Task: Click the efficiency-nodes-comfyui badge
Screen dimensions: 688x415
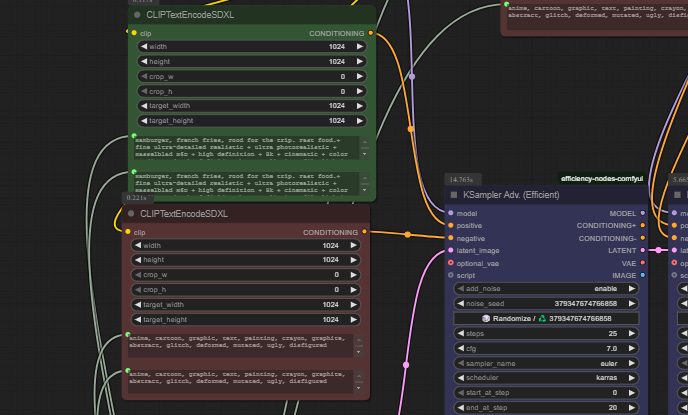Action: click(x=602, y=179)
